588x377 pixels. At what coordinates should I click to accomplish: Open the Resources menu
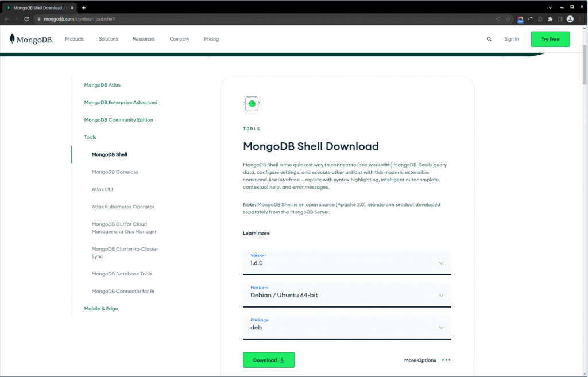click(x=144, y=39)
